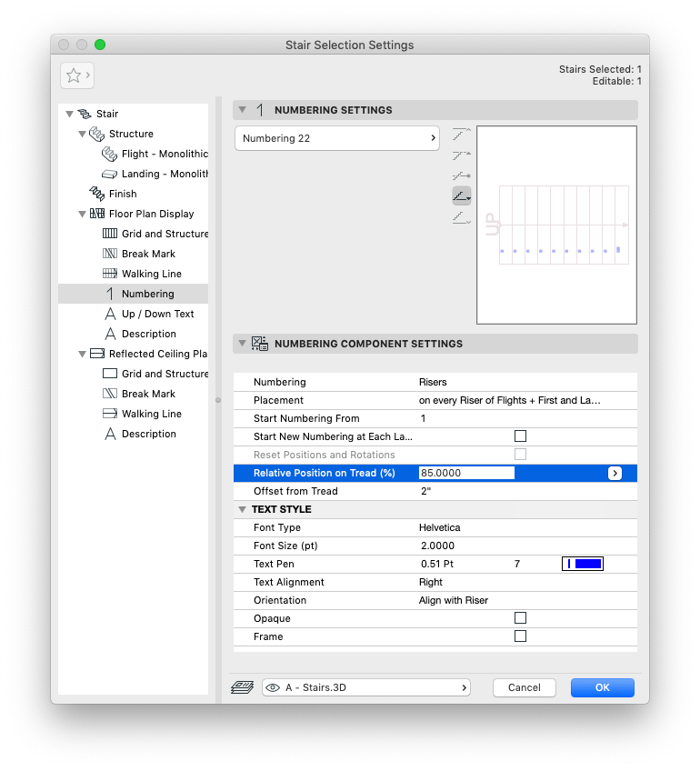
Task: Click Orientation value Align with Riser
Action: [x=454, y=600]
